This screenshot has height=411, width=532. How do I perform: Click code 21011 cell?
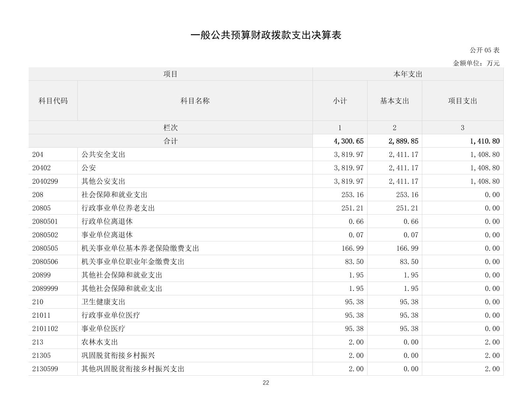click(x=53, y=315)
